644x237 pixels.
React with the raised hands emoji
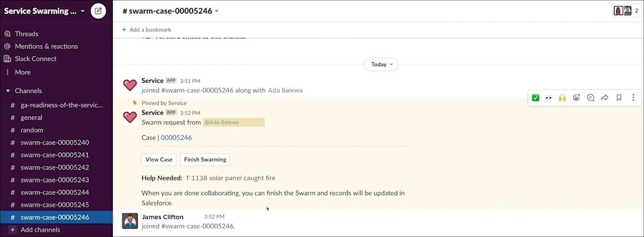pyautogui.click(x=562, y=98)
